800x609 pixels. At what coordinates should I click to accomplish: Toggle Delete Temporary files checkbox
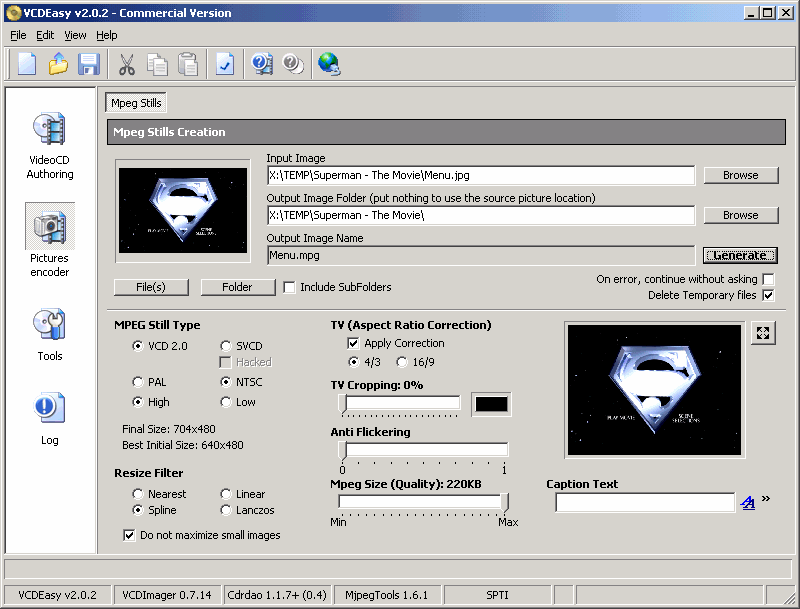click(768, 295)
